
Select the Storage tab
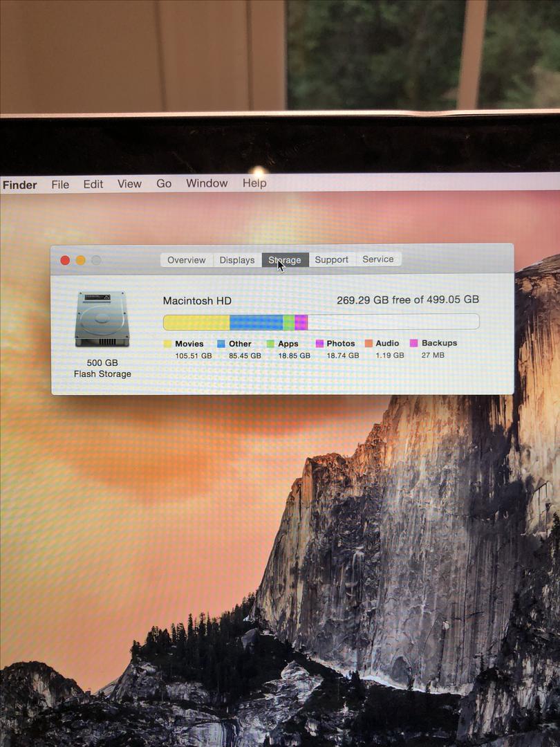click(x=285, y=260)
